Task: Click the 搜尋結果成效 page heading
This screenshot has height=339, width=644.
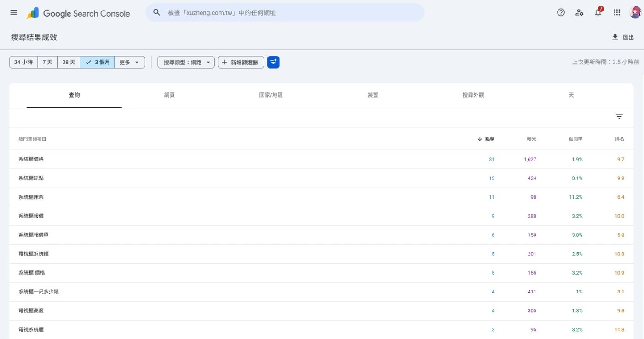Action: pyautogui.click(x=34, y=37)
